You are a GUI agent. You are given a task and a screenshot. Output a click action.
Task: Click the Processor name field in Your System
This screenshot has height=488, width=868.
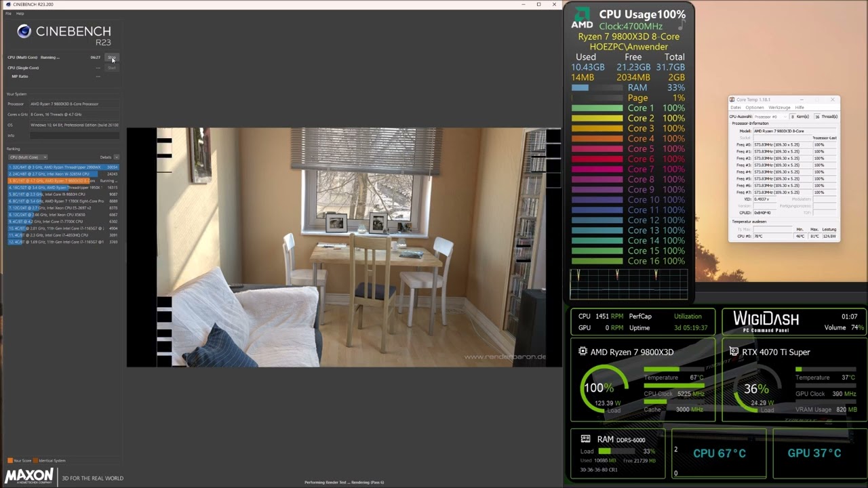(x=75, y=104)
